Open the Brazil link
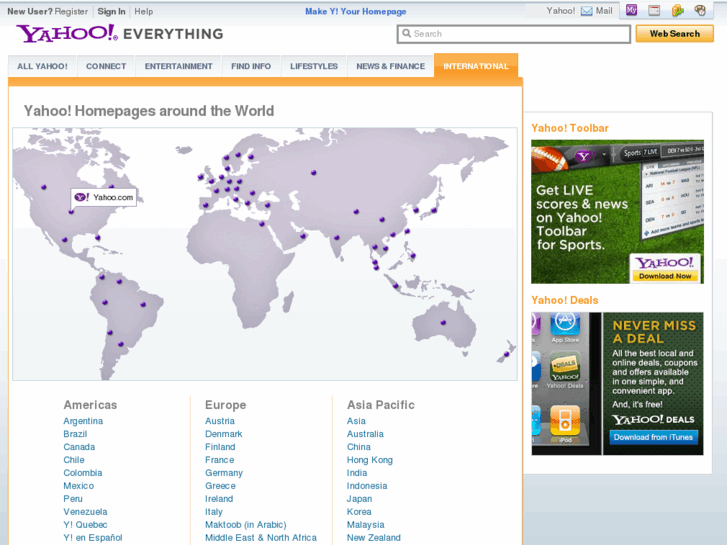The image size is (727, 545). coord(75,434)
